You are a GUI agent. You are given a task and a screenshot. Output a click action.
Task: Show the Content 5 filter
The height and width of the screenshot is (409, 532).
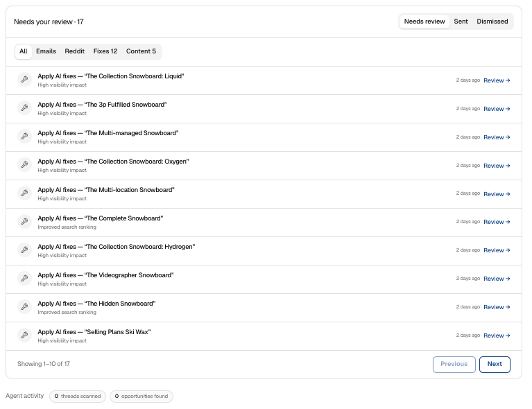coord(141,51)
